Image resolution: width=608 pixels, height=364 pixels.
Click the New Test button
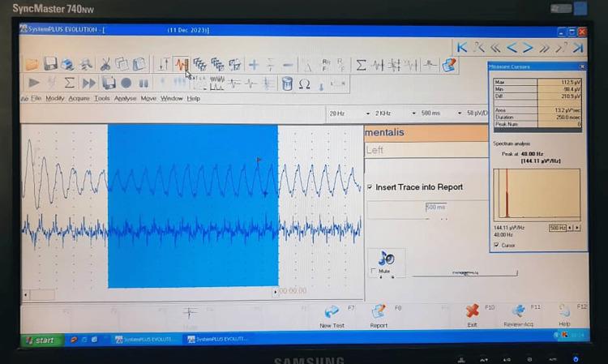click(332, 316)
